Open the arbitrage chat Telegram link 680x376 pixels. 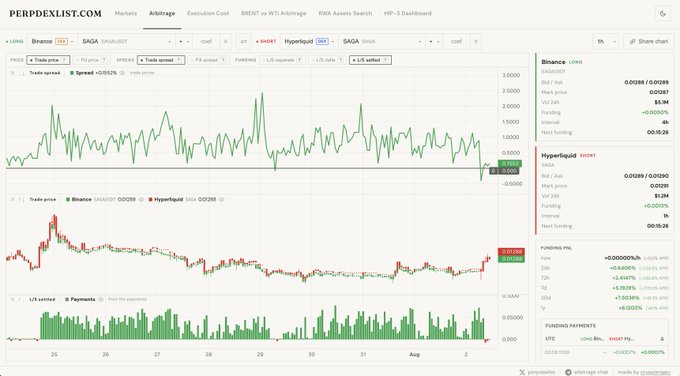(x=587, y=372)
